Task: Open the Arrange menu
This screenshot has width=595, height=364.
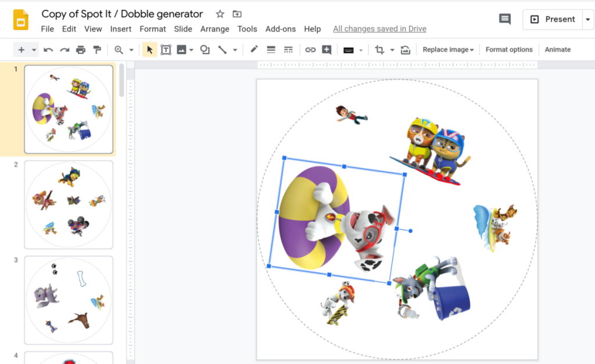Action: pos(215,28)
